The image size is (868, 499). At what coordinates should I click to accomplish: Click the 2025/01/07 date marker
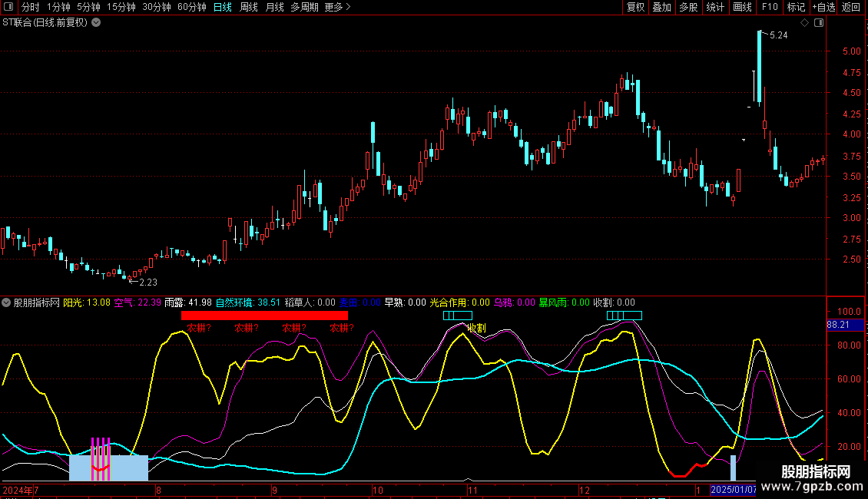pos(733,490)
